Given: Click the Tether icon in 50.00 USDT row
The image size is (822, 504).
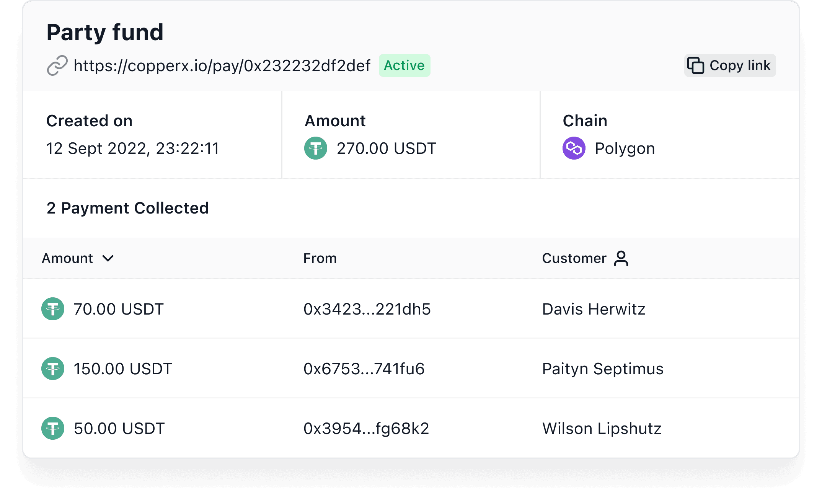Looking at the screenshot, I should coord(53,428).
